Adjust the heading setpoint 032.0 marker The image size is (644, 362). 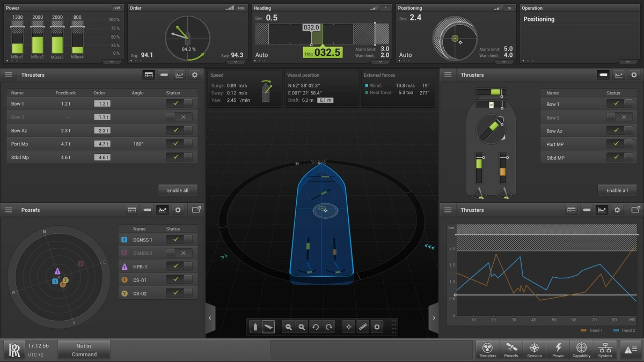(311, 27)
